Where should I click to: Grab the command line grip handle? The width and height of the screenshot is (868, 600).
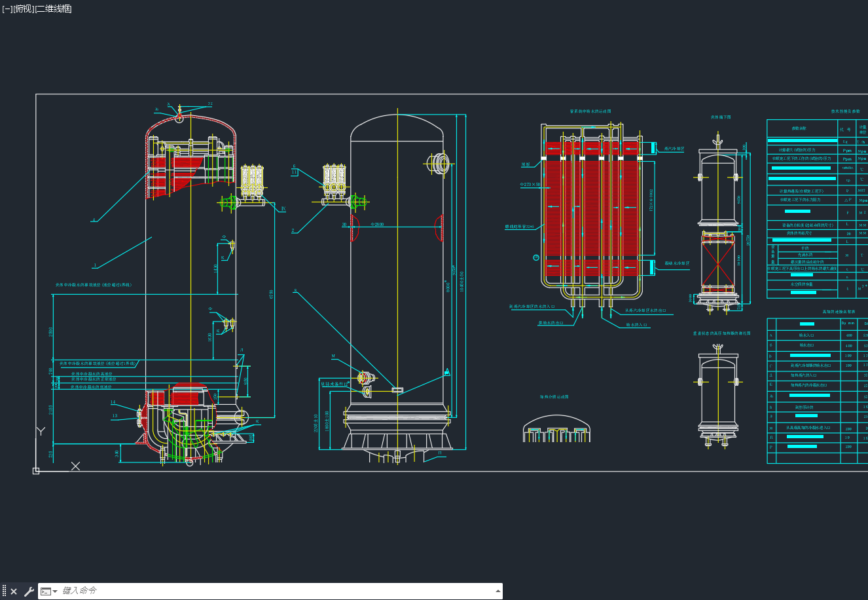click(x=4, y=591)
